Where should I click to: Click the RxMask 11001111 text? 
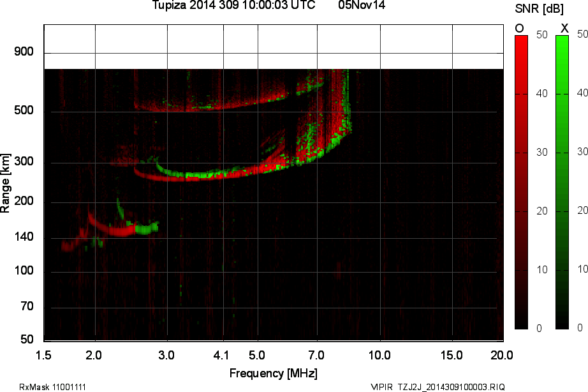click(x=53, y=387)
